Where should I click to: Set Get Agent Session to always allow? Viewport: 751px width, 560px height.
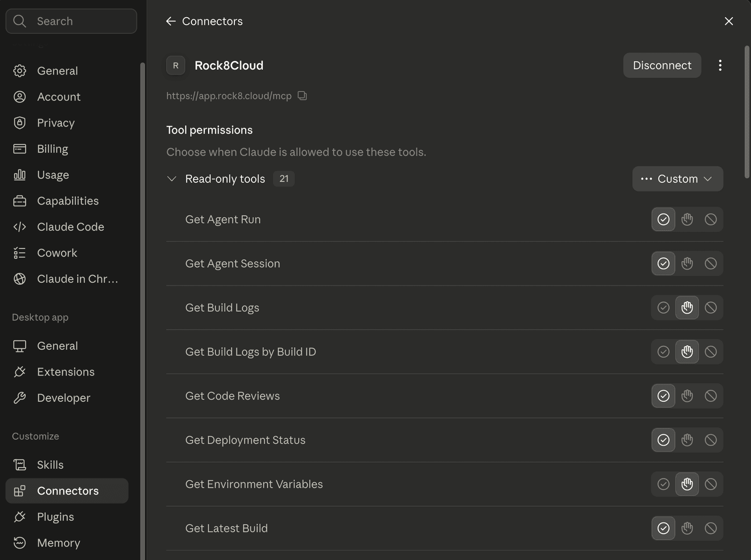tap(664, 263)
